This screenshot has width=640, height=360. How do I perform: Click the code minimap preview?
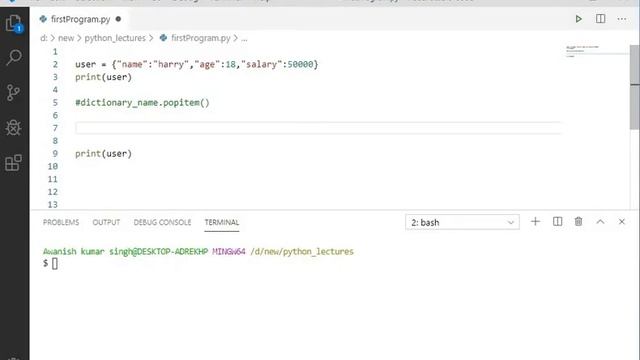tap(583, 51)
